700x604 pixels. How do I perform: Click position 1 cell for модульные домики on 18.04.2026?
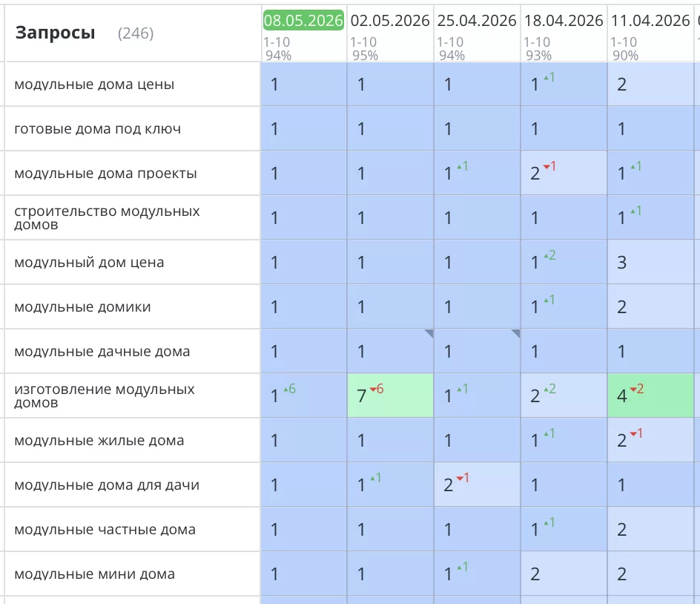click(x=564, y=307)
